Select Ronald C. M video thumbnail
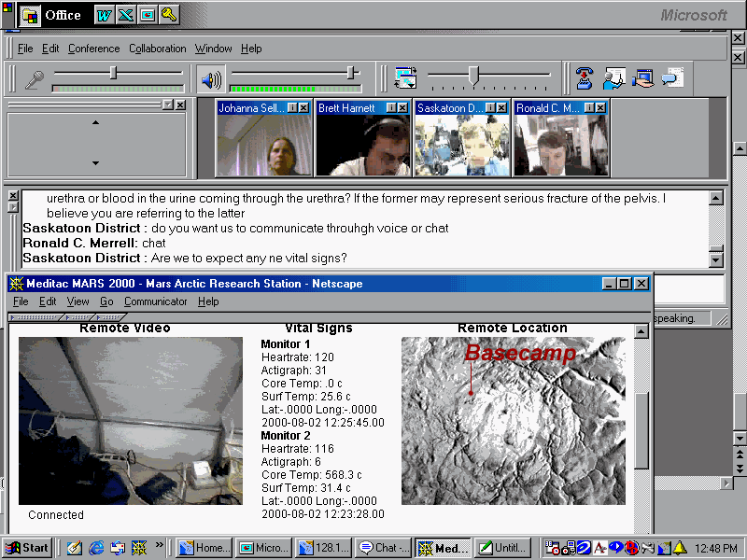Image resolution: width=747 pixels, height=560 pixels. click(x=562, y=146)
